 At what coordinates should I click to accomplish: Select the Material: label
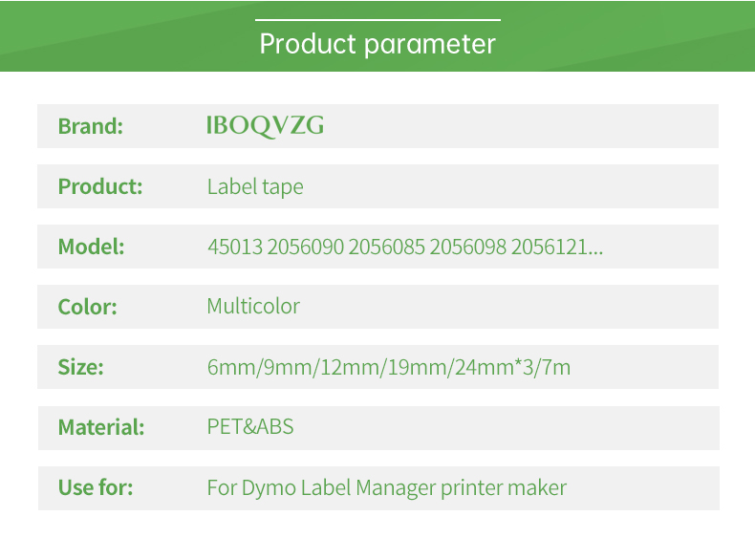[101, 427]
